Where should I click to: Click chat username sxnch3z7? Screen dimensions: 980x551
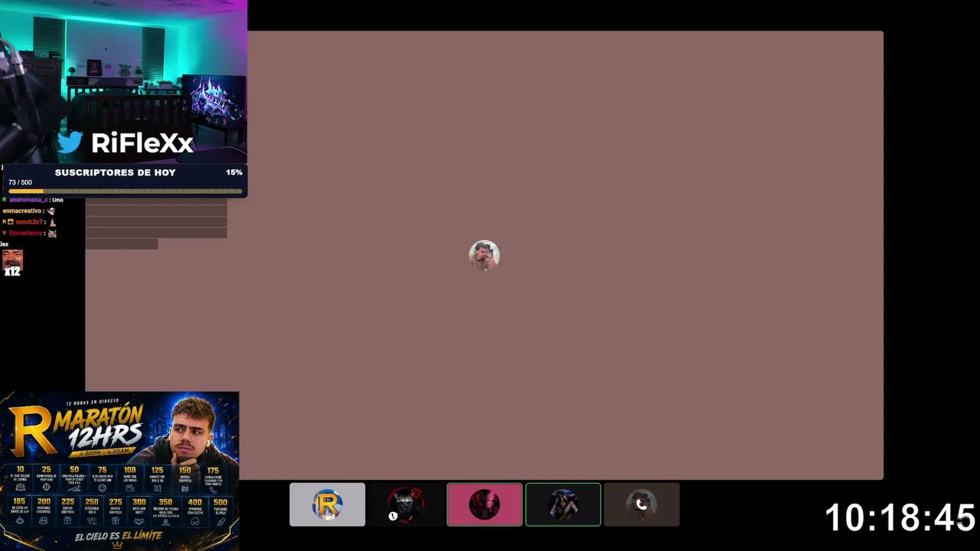click(29, 222)
